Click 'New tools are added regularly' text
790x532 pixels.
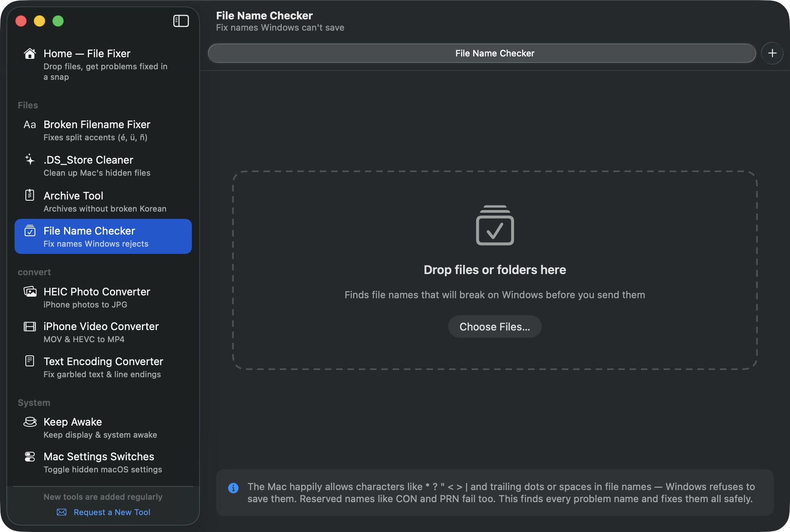click(103, 497)
